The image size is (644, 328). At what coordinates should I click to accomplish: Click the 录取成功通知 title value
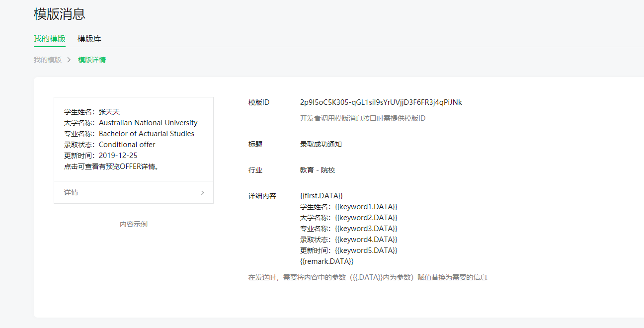[x=321, y=144]
